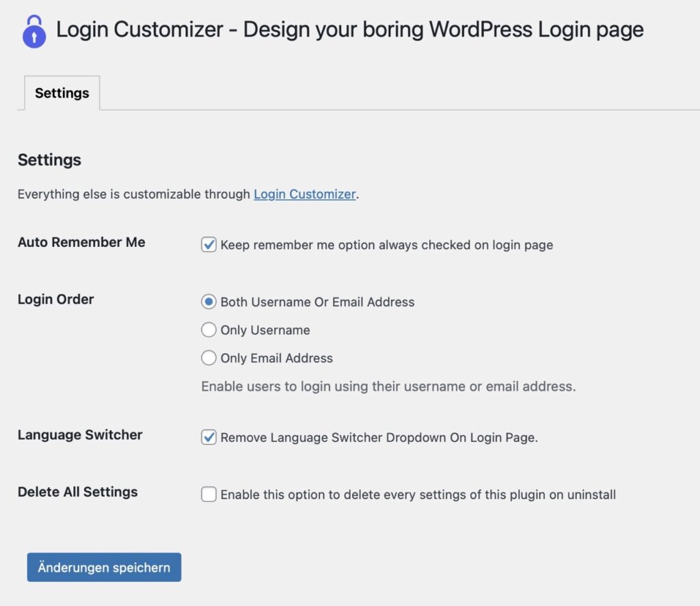Open the Login Customizer link
The width and height of the screenshot is (700, 606).
pos(304,194)
